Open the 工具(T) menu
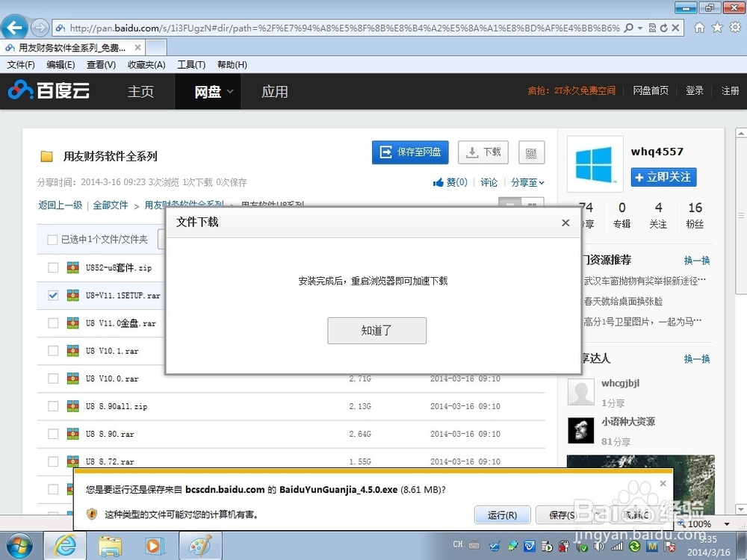Screen dimensions: 747x560 pos(191,65)
